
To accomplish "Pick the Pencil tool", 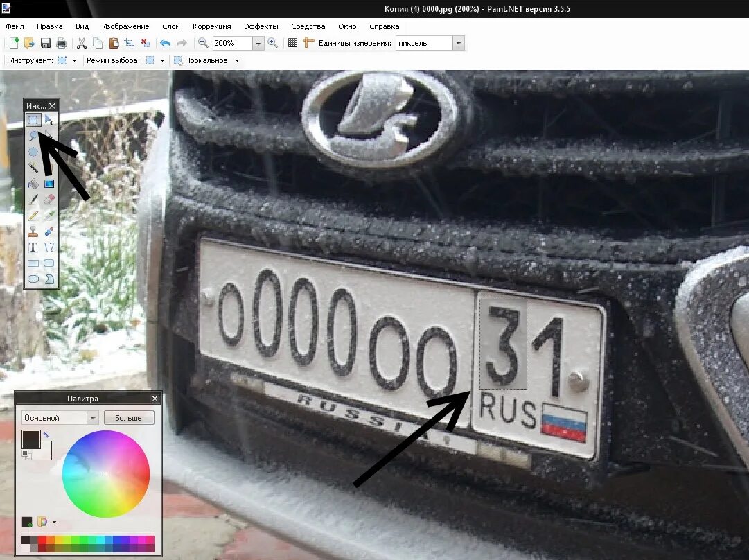I will point(33,216).
